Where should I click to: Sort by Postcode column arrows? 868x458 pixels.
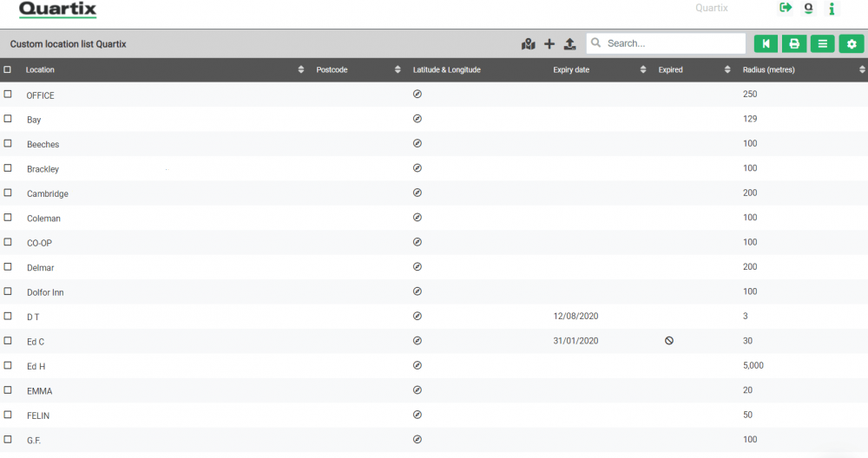click(398, 69)
